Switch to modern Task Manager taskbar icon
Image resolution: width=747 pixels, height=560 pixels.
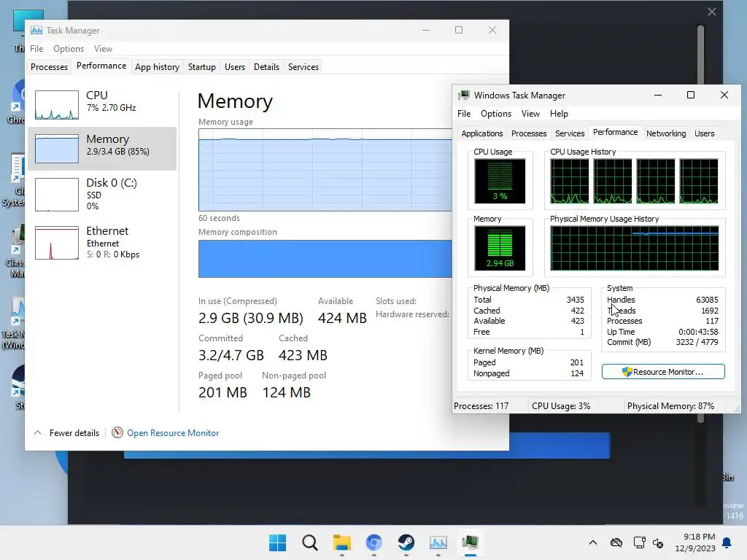[438, 542]
